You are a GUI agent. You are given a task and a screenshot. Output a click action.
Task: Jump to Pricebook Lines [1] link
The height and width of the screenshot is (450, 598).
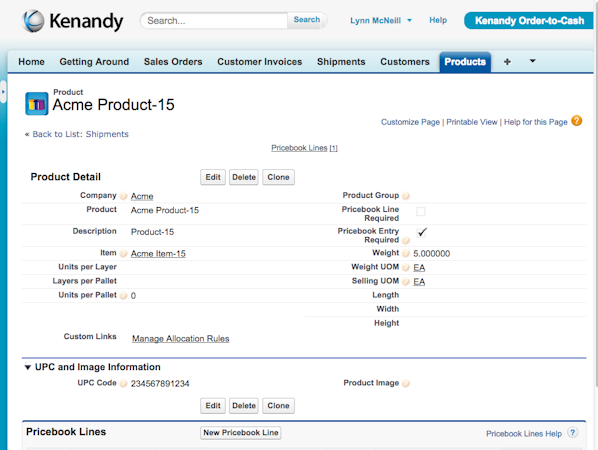pyautogui.click(x=304, y=148)
